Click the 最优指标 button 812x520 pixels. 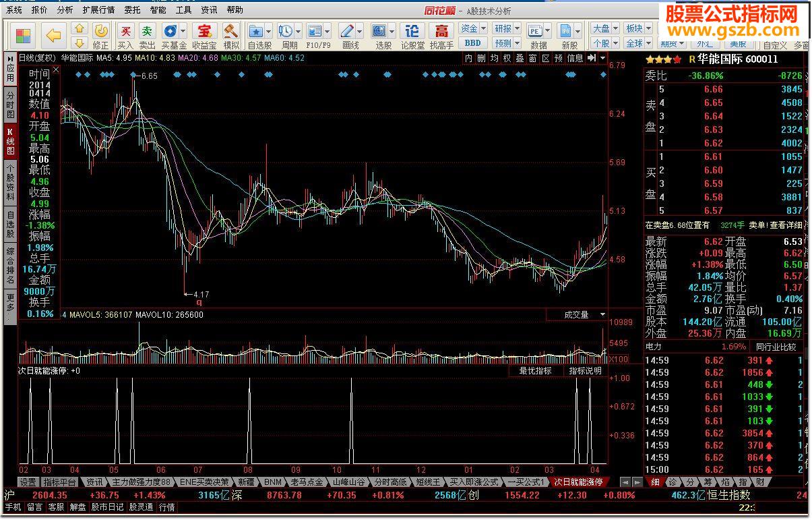click(535, 371)
